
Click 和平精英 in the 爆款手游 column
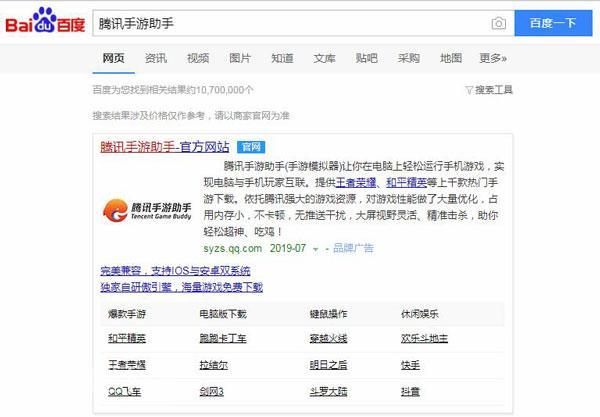127,339
